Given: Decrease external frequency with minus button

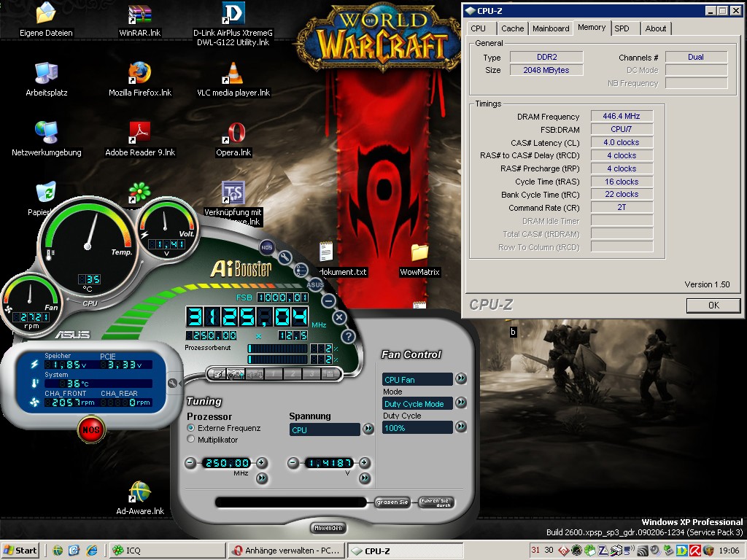Looking at the screenshot, I should point(190,462).
